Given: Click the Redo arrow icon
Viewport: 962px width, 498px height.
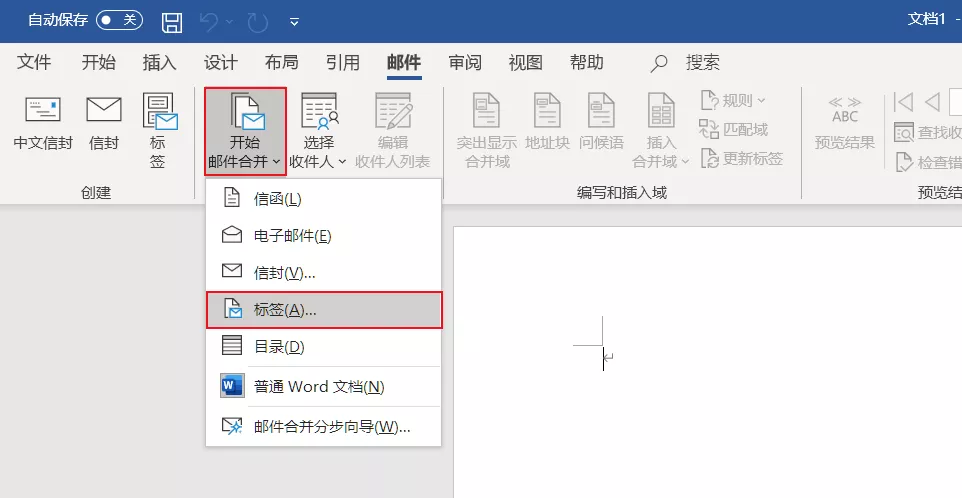Looking at the screenshot, I should point(258,22).
